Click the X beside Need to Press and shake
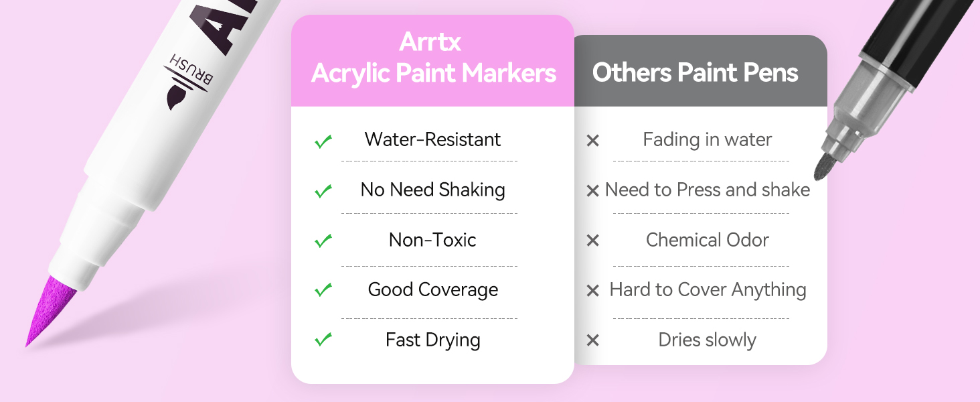Image resolution: width=980 pixels, height=402 pixels. [592, 191]
